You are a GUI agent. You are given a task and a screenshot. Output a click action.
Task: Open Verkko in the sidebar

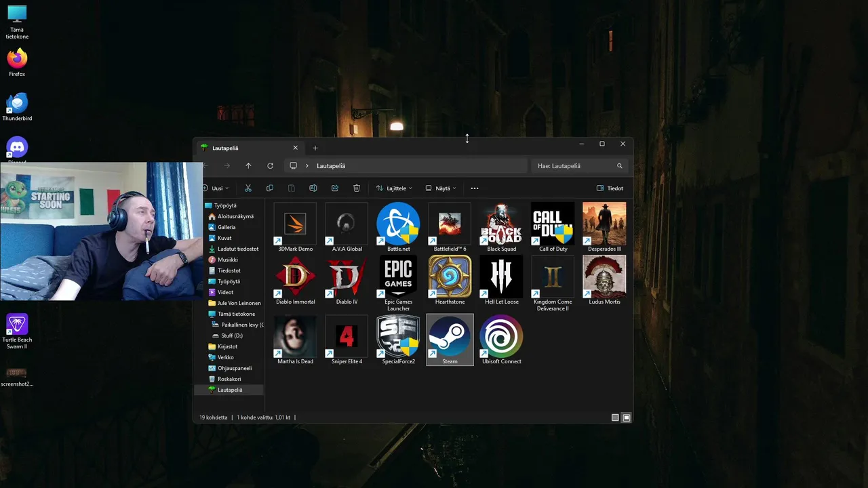[225, 357]
